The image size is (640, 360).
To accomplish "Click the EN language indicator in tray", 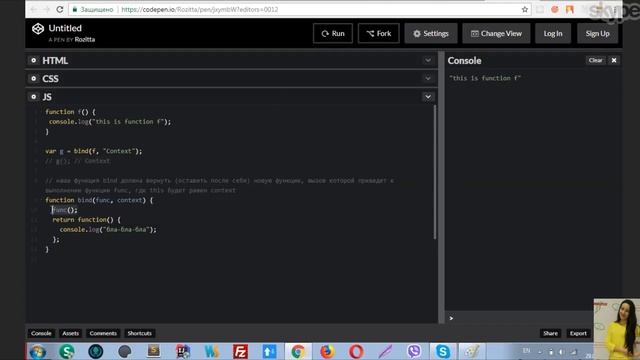I will click(526, 351).
